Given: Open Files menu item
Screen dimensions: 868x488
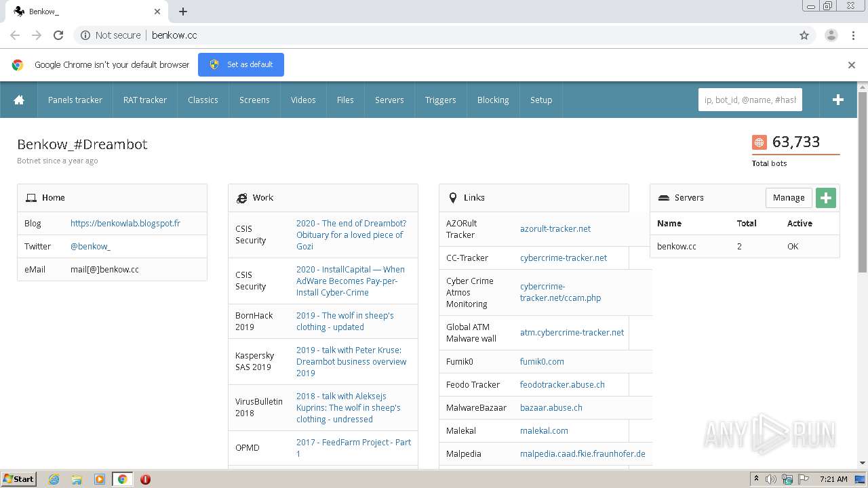Looking at the screenshot, I should [x=345, y=100].
